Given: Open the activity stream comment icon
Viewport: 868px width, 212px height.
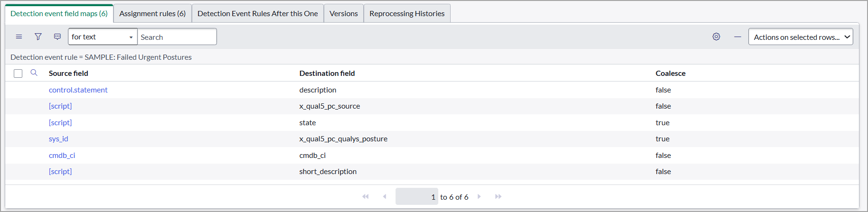Looking at the screenshot, I should click(x=57, y=37).
